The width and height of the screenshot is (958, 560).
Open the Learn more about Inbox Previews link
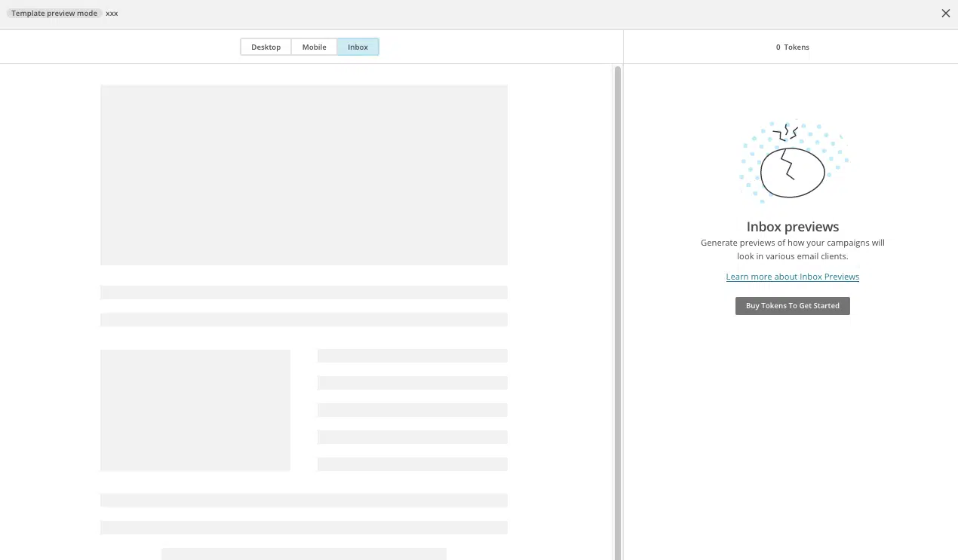coord(792,277)
